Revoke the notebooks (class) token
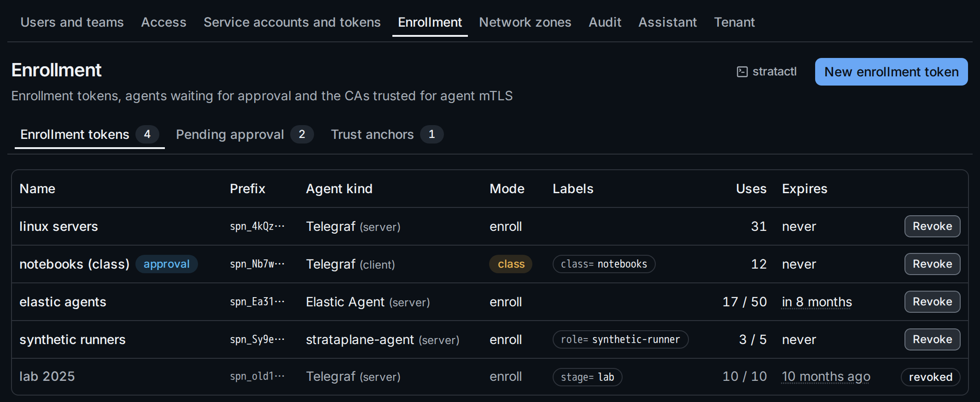The height and width of the screenshot is (402, 980). [932, 264]
